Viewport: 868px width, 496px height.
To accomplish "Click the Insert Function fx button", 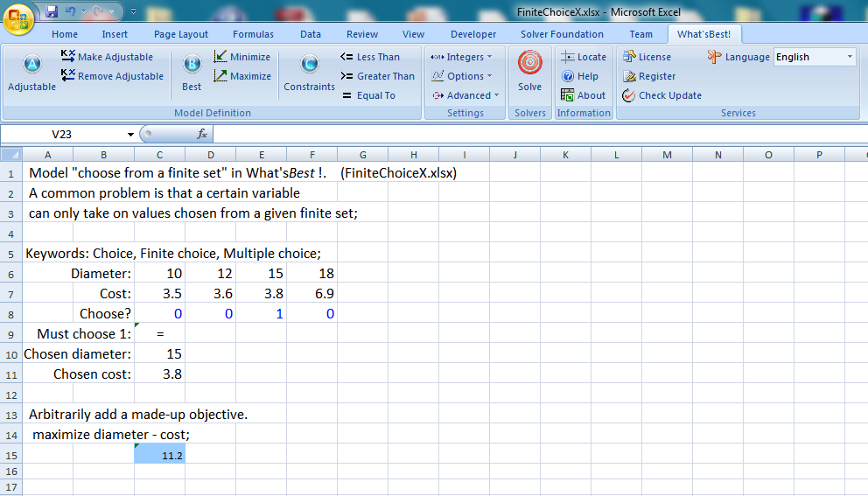I will (x=202, y=134).
